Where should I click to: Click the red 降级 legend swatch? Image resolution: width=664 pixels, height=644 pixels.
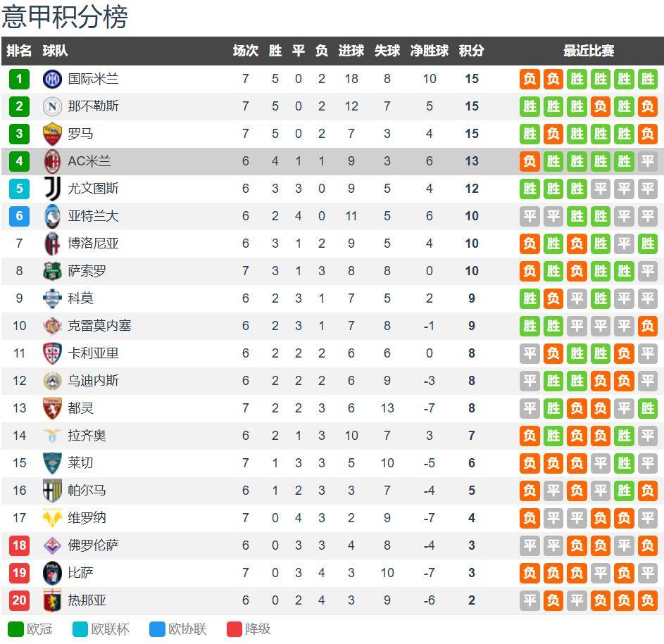click(234, 629)
